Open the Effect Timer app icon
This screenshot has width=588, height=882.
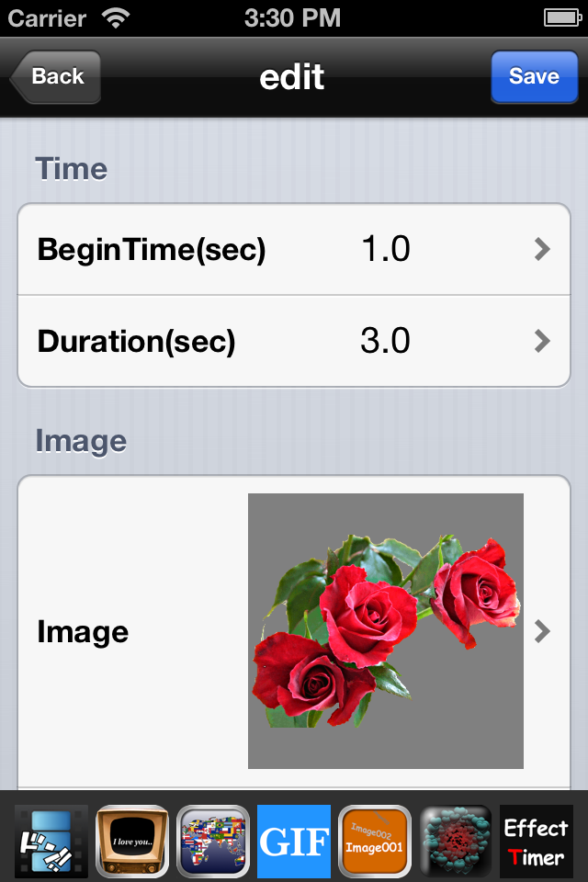tap(537, 841)
